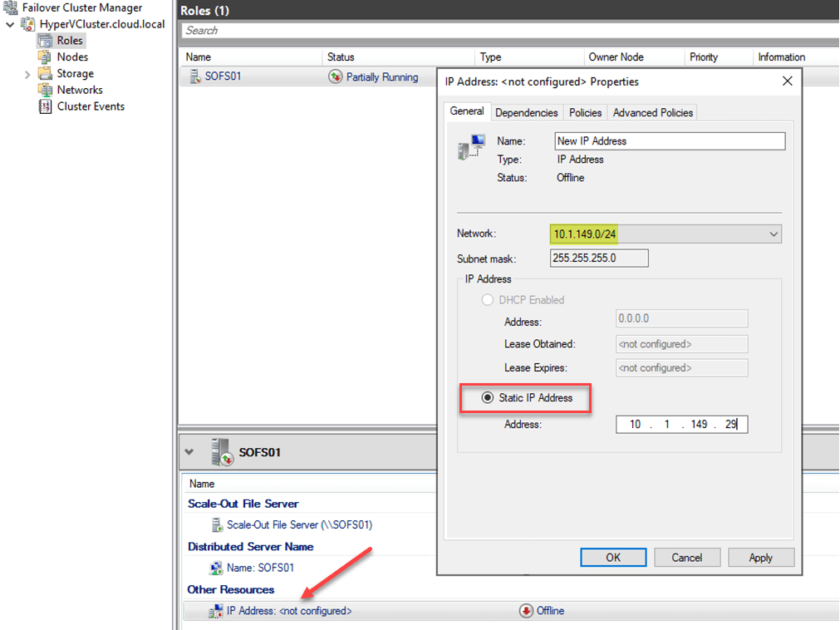Image resolution: width=840 pixels, height=630 pixels.
Task: Click the Information column header
Action: 796,57
